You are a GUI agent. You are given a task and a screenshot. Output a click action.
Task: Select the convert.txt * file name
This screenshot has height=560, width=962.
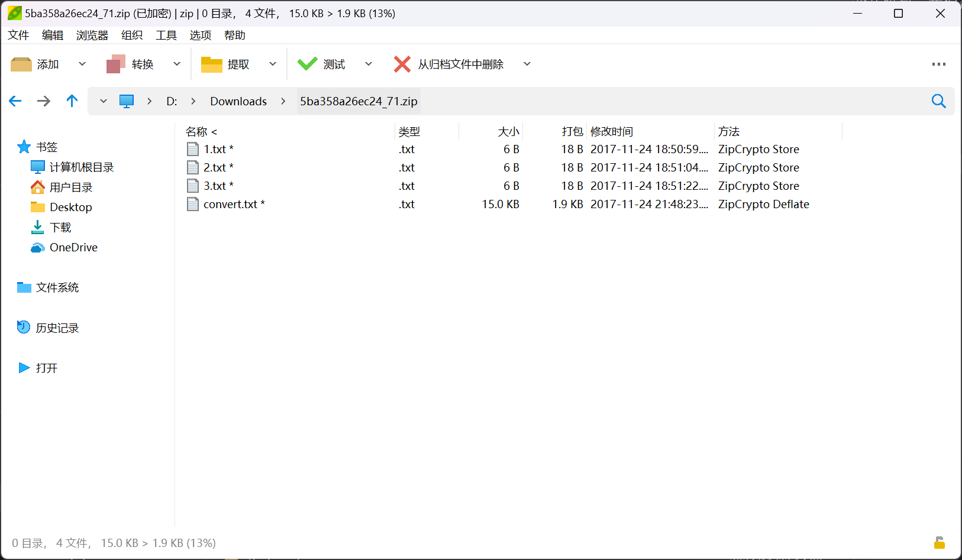click(x=234, y=204)
